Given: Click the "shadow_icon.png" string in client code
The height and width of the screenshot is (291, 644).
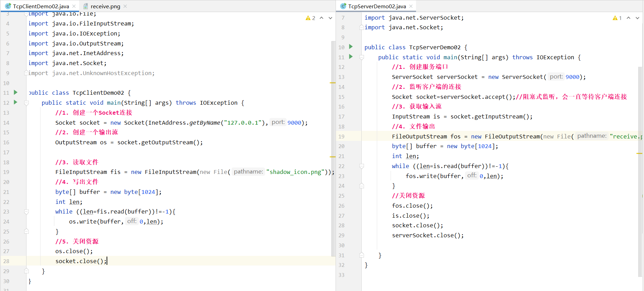Looking at the screenshot, I should [295, 172].
